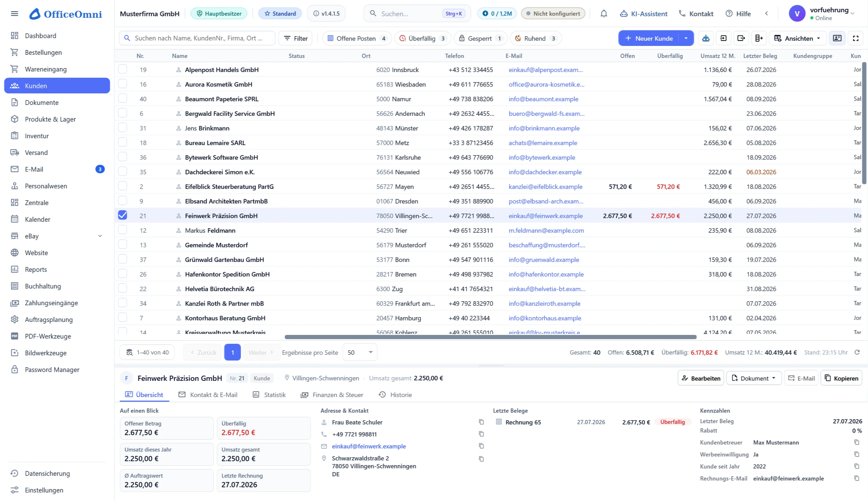The image size is (868, 501).
Task: Open the results per page dropdown showing 50
Action: coord(360,352)
